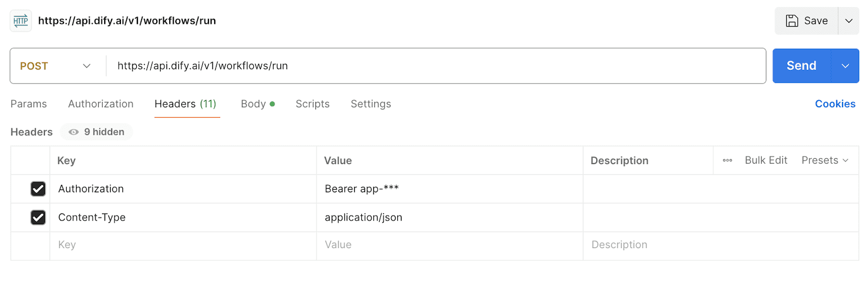
Task: Switch to Bulk Edit mode
Action: tap(765, 160)
